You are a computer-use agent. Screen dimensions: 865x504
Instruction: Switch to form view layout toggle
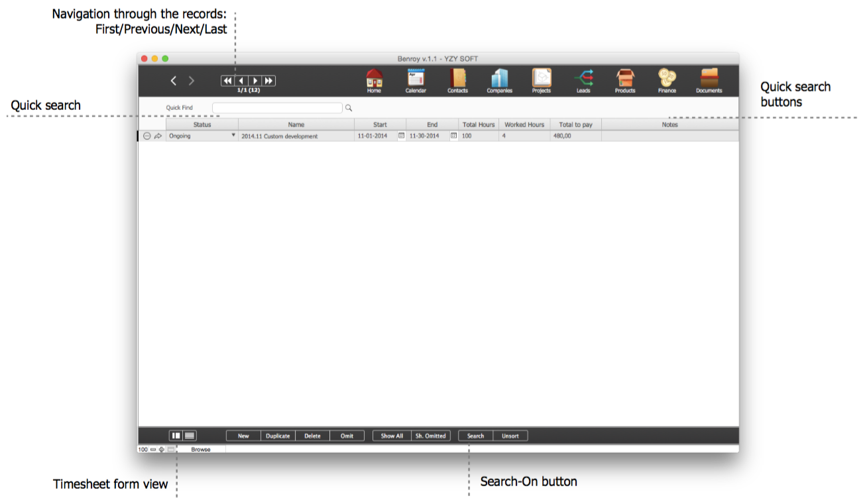[176, 436]
